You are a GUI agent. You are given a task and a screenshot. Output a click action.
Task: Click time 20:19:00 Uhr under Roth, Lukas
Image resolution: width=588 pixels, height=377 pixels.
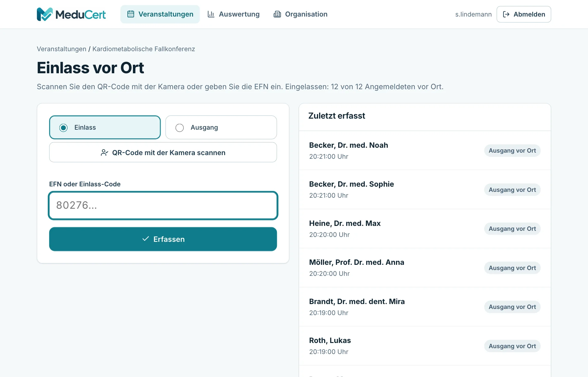[x=329, y=352]
